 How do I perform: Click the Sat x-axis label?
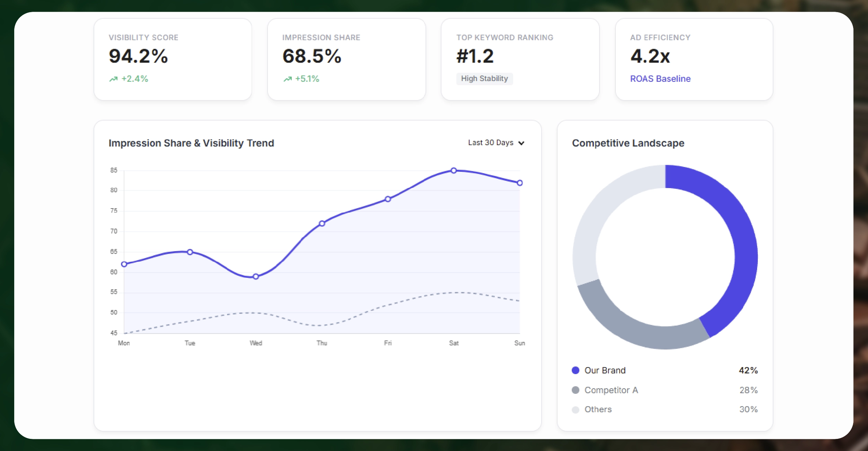tap(454, 343)
